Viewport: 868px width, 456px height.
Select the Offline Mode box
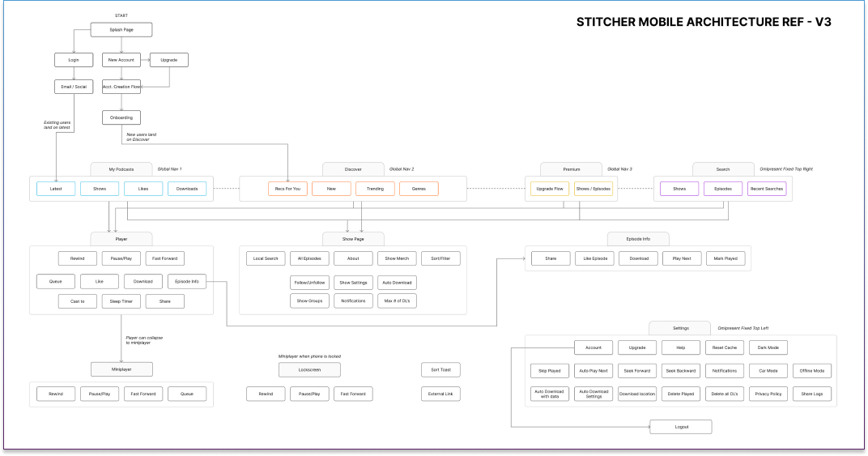point(811,371)
